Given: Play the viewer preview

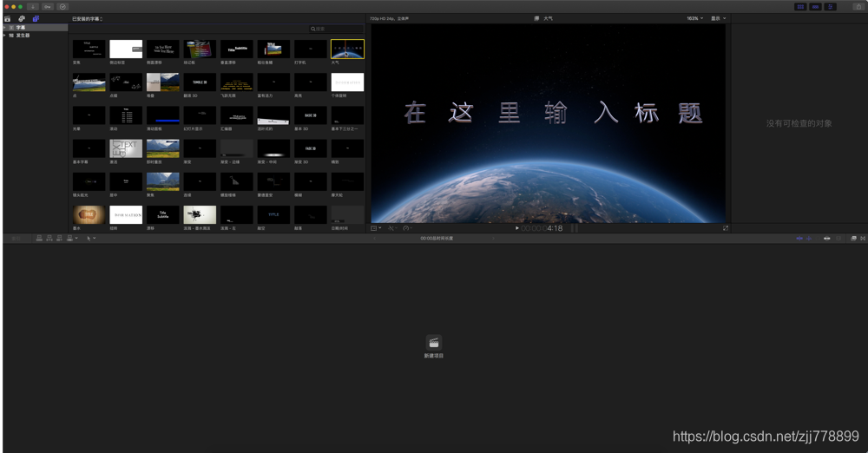Looking at the screenshot, I should pyautogui.click(x=517, y=228).
